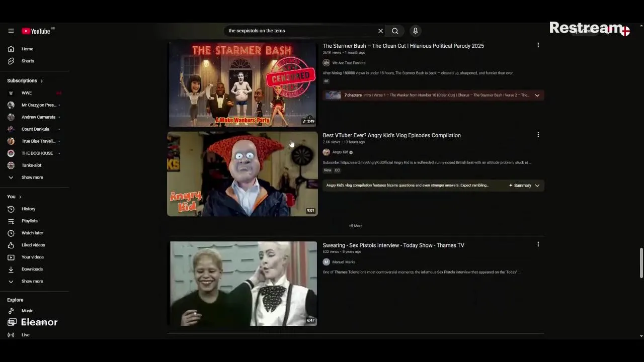Open Swearing - Sex Pistols interview title
This screenshot has height=362, width=644.
tap(393, 245)
